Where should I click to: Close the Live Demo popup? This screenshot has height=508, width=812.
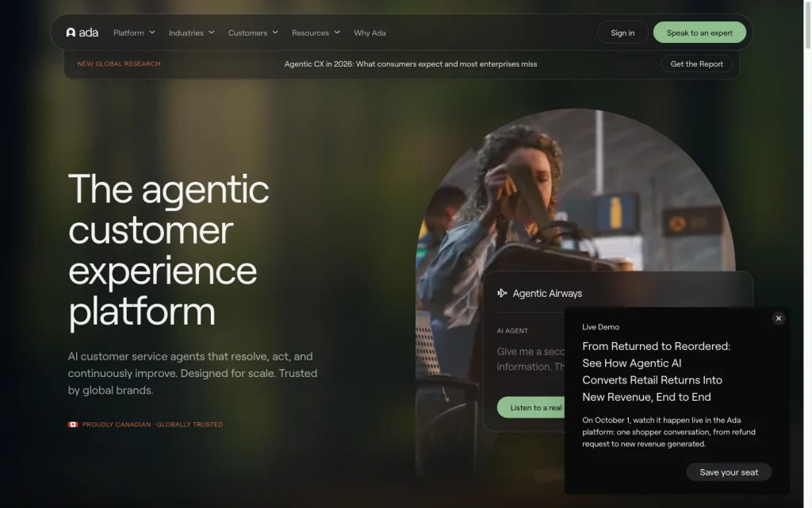pos(779,318)
